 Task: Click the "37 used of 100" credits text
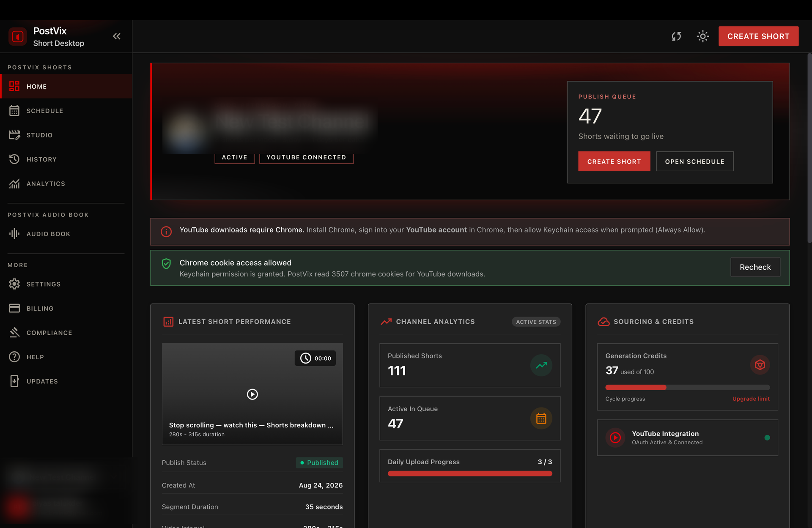pyautogui.click(x=630, y=371)
